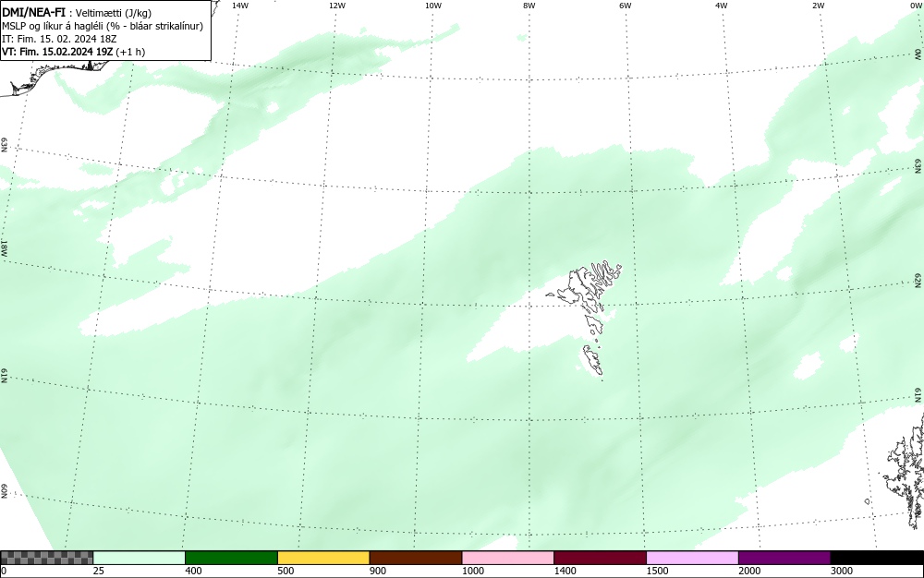The height and width of the screenshot is (578, 924).
Task: Click the 2W longitude label
Action: point(818,6)
